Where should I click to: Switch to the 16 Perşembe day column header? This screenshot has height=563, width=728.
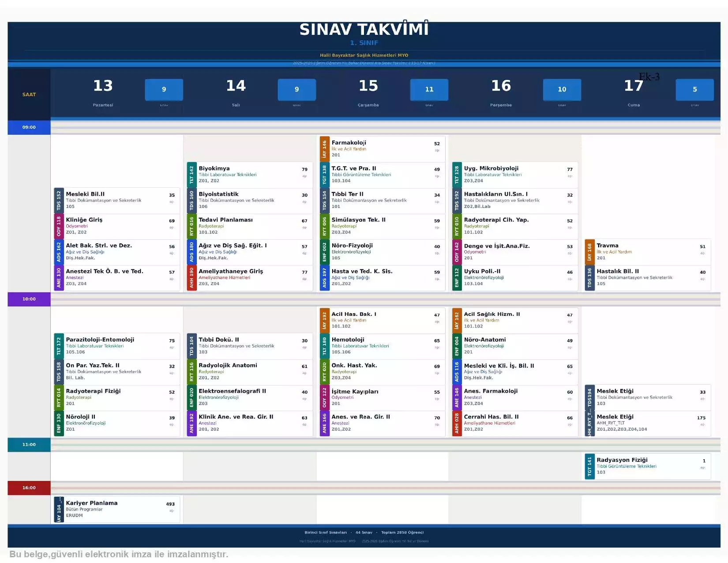(501, 92)
